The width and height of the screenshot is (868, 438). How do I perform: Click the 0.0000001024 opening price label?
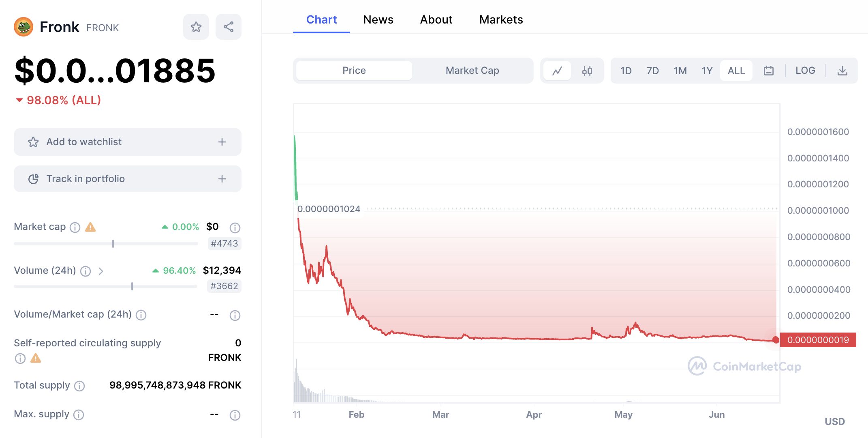pos(329,209)
